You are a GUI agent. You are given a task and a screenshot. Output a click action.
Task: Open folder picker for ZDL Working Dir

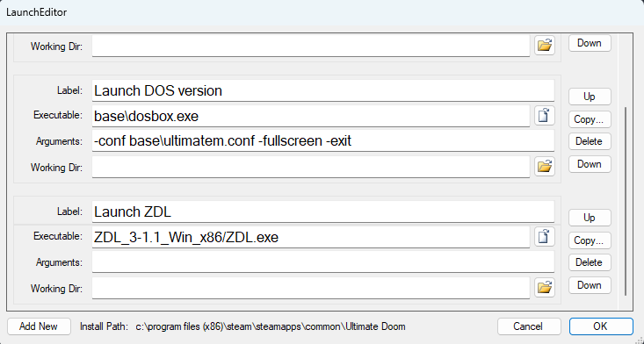tap(545, 288)
